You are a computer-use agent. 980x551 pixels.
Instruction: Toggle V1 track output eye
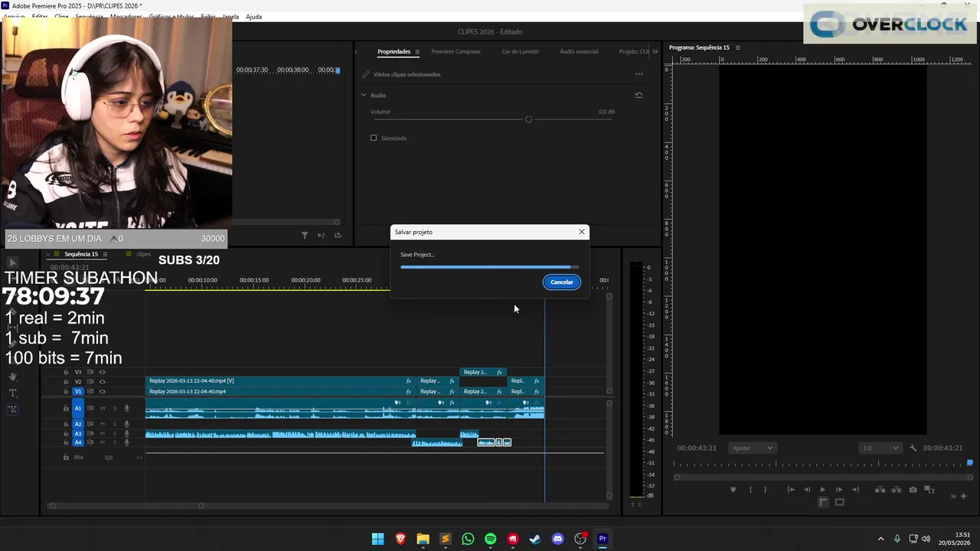[x=102, y=391]
